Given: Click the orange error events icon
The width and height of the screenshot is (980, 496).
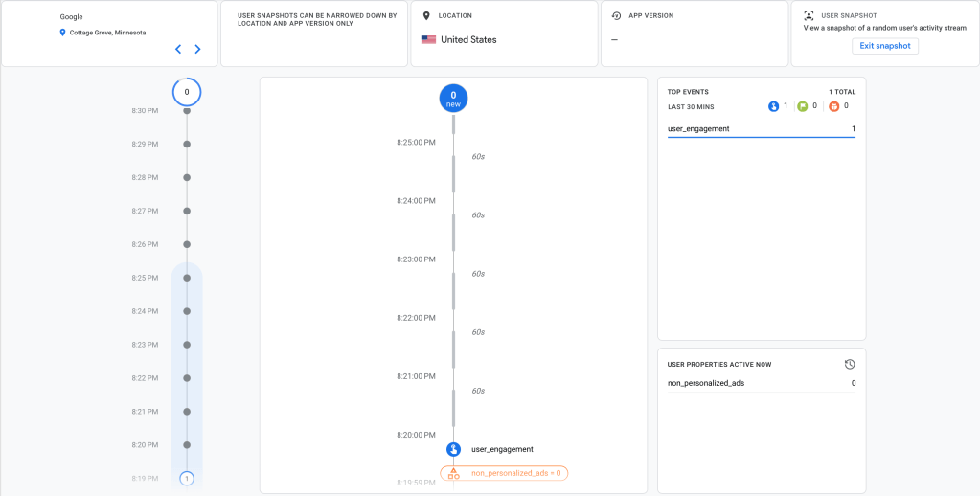Looking at the screenshot, I should pos(832,106).
